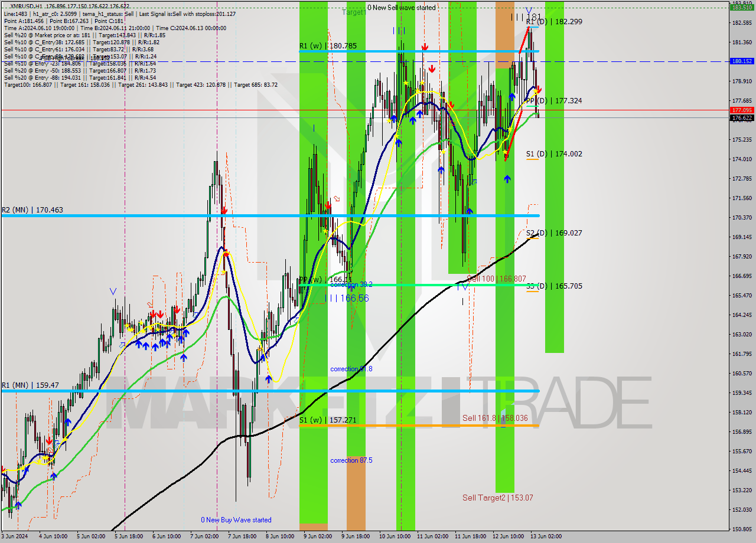Click the 'Sell 100 | 166.807' target label
Image resolution: width=756 pixels, height=543 pixels.
[x=496, y=278]
